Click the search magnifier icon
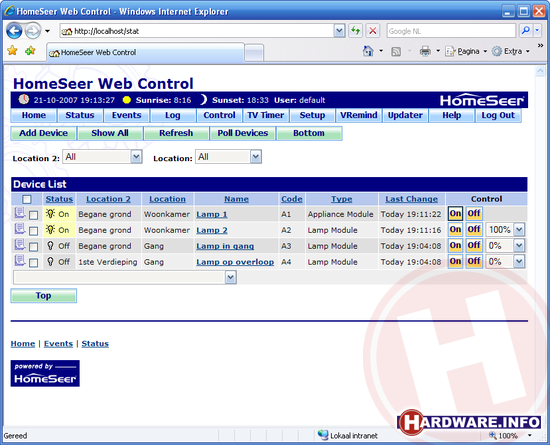Screen dimensions: 550x445 pos(525,31)
